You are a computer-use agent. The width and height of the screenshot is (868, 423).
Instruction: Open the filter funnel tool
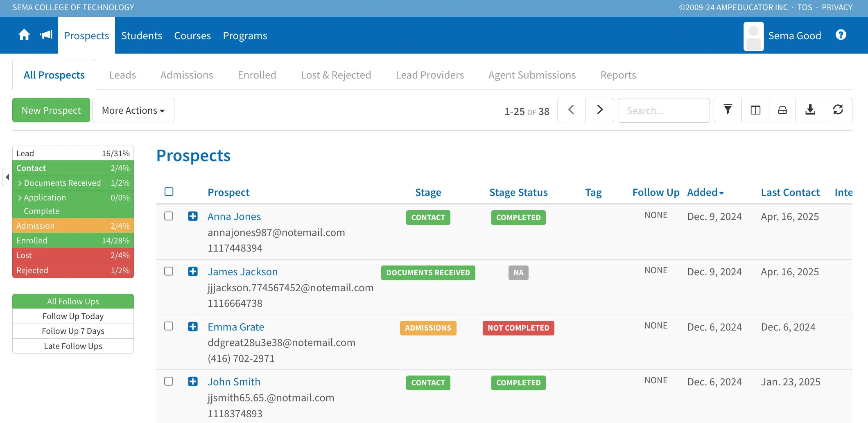[728, 110]
